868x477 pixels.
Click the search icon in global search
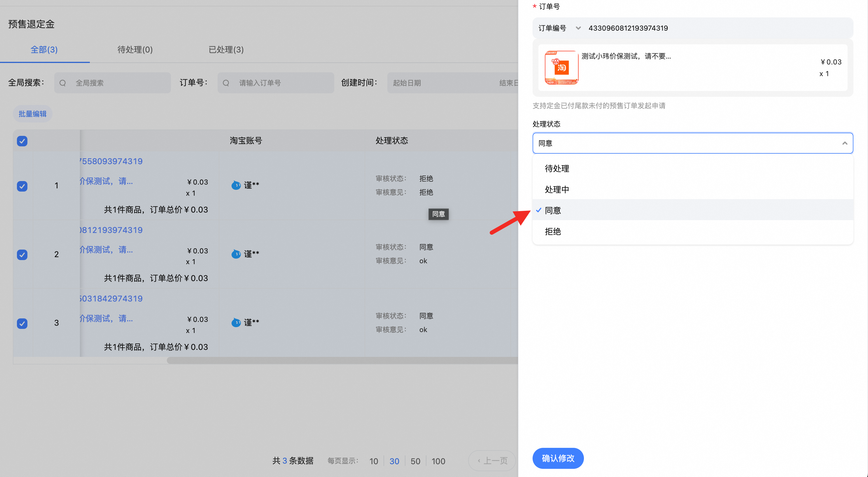(63, 83)
